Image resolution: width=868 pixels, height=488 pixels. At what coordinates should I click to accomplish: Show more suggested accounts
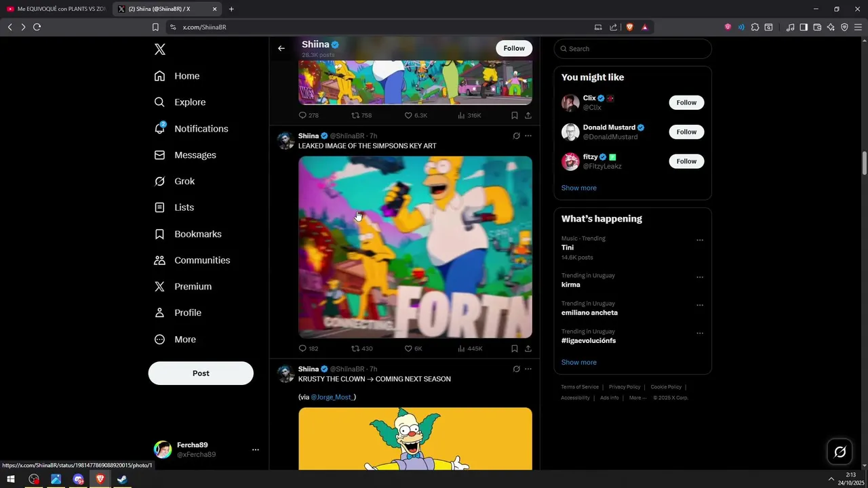tap(579, 188)
